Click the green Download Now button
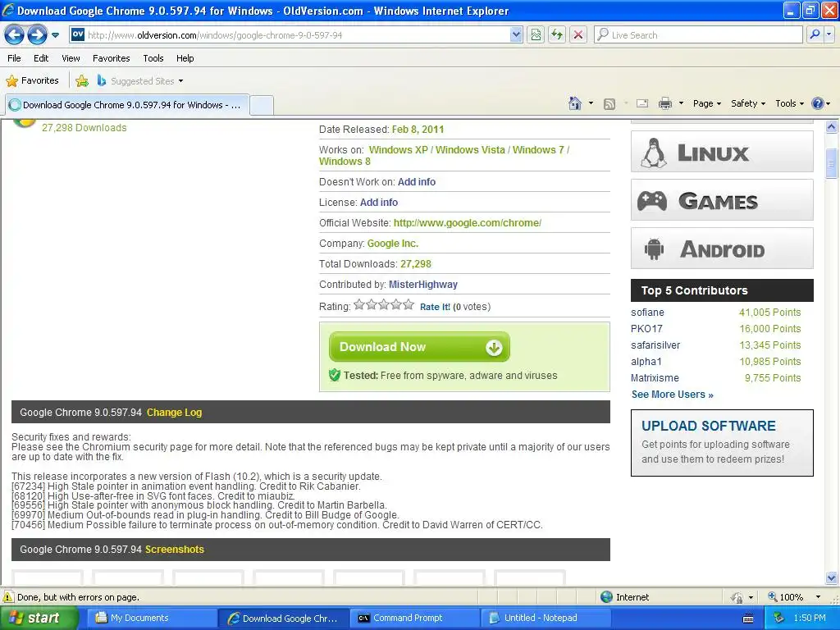 tap(419, 347)
